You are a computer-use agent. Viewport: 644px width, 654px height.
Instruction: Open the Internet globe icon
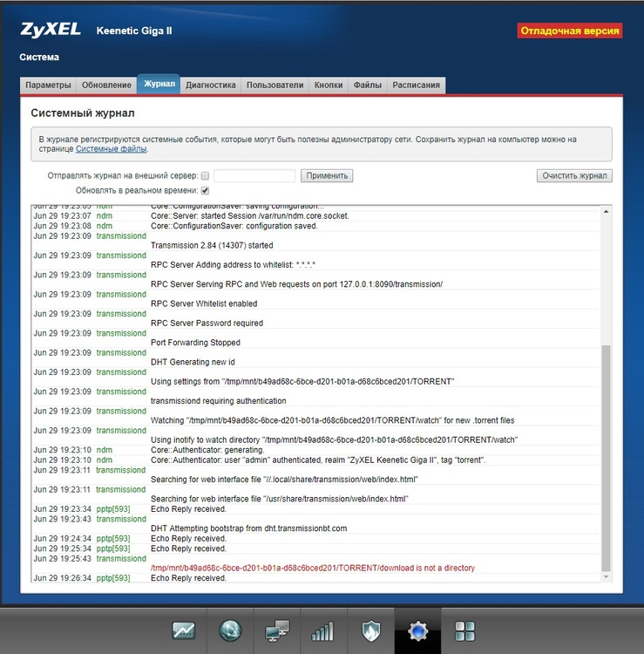(230, 630)
